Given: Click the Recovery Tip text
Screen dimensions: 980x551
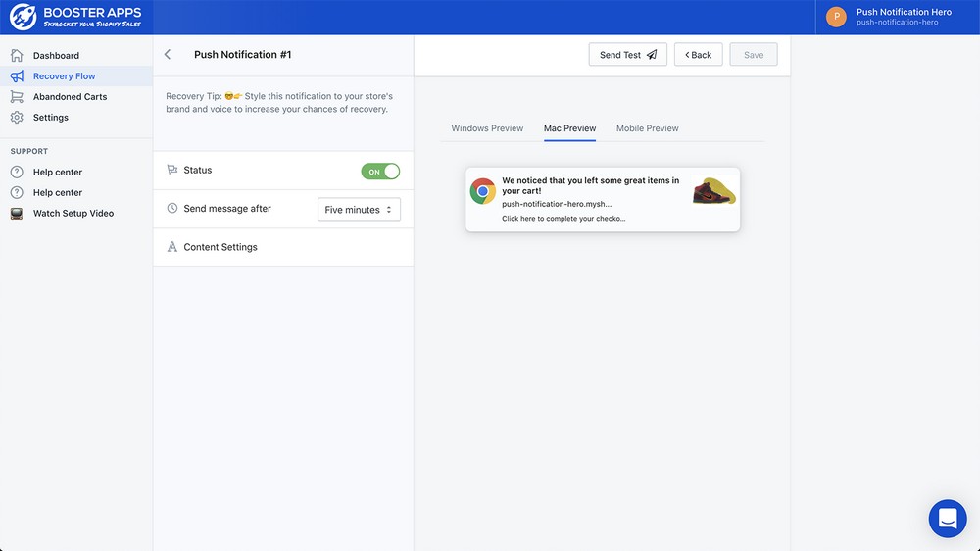Looking at the screenshot, I should (278, 103).
